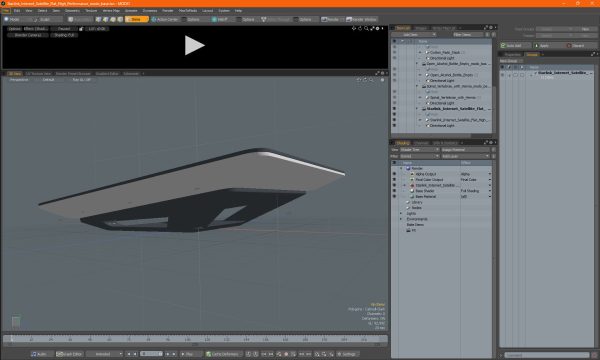Toggle visibility of Alpha Output layer

tap(394, 174)
